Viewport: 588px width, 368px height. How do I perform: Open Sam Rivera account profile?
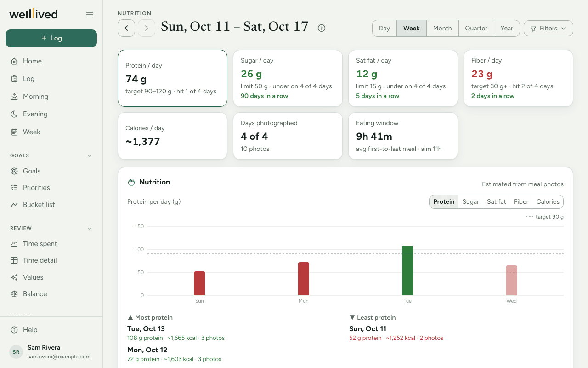point(51,352)
